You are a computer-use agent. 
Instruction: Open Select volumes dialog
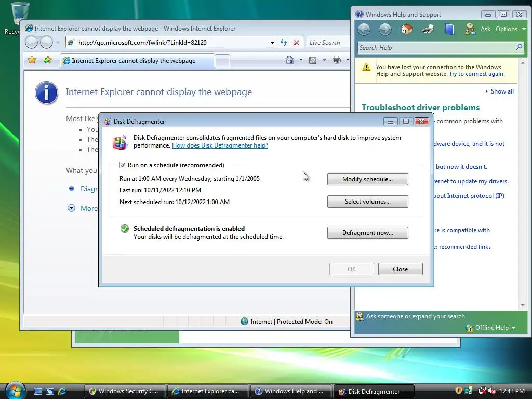point(367,202)
